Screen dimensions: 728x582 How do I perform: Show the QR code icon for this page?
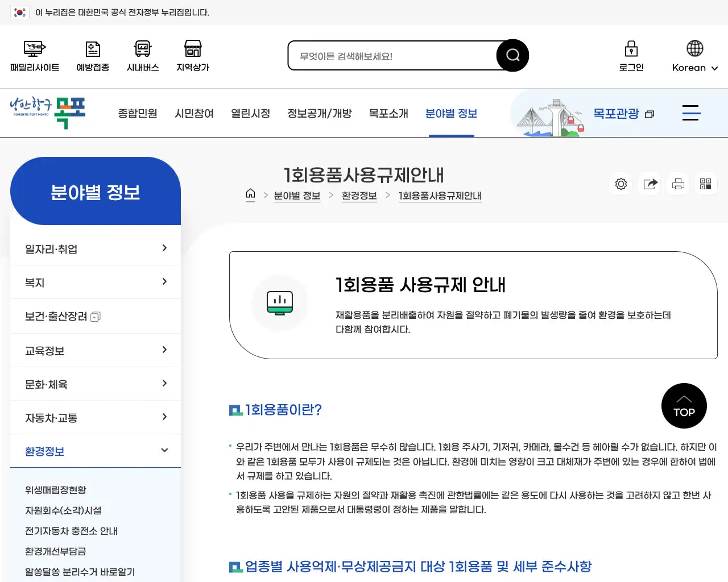(706, 184)
